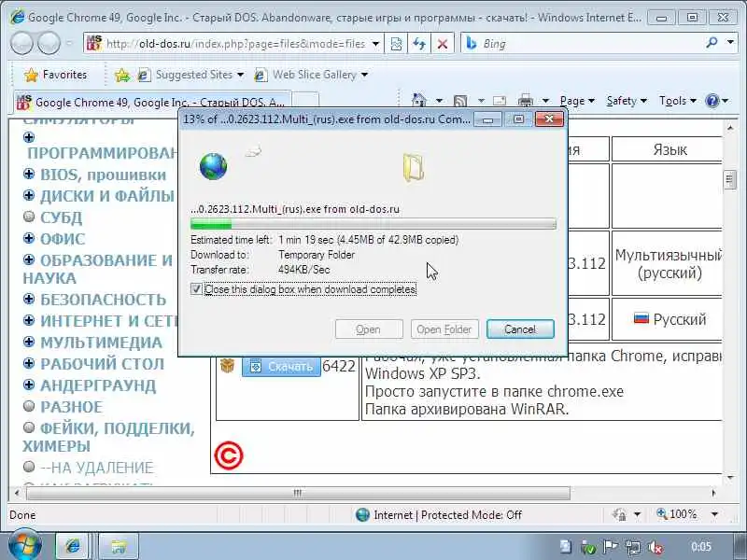Expand the ДИСКИ И ФАЙЛЫ category
The image size is (747, 560).
(29, 195)
